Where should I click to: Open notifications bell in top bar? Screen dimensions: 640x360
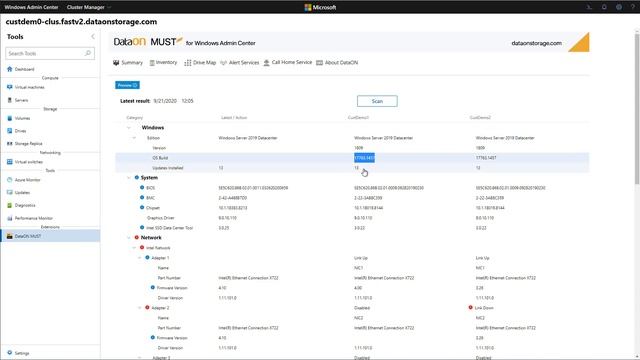tap(604, 7)
